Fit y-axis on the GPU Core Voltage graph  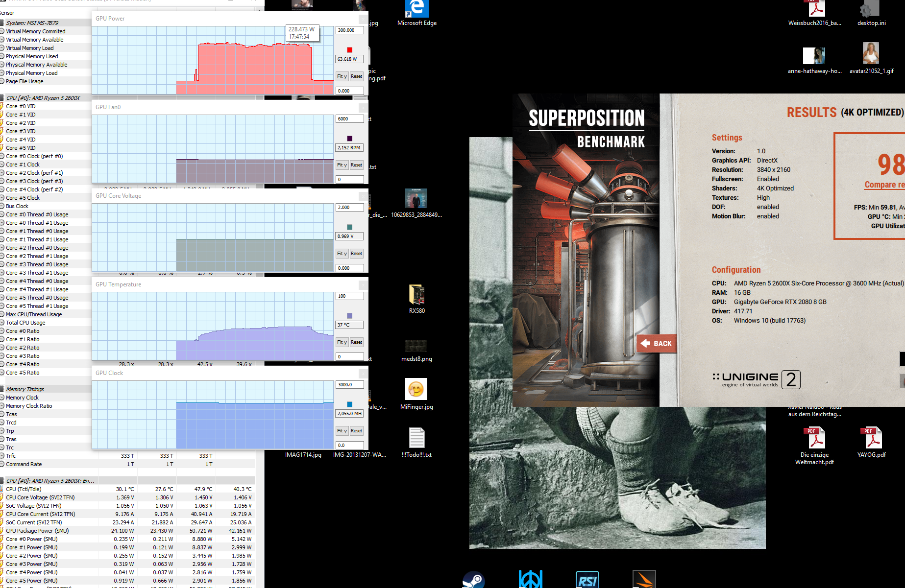pyautogui.click(x=342, y=254)
